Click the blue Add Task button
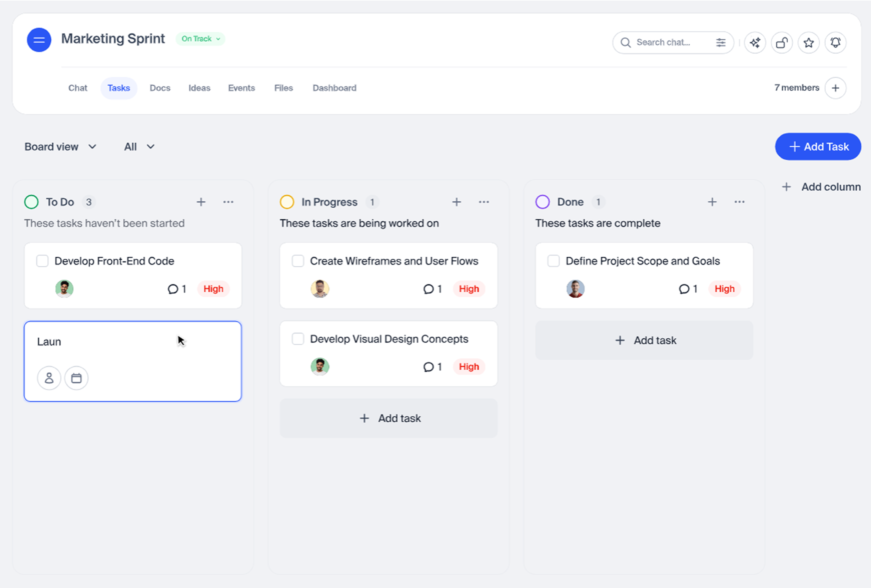This screenshot has height=588, width=871. pyautogui.click(x=818, y=147)
